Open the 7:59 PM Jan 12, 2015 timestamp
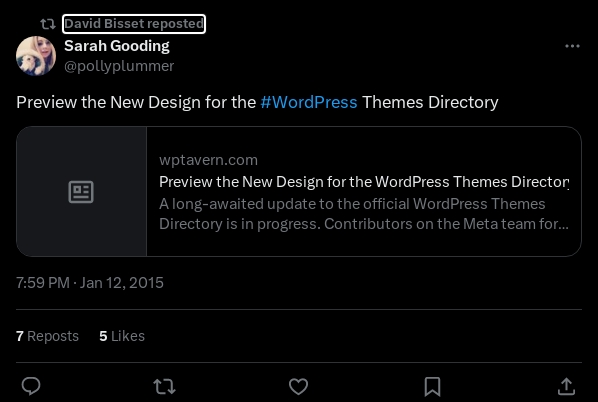 [x=90, y=283]
